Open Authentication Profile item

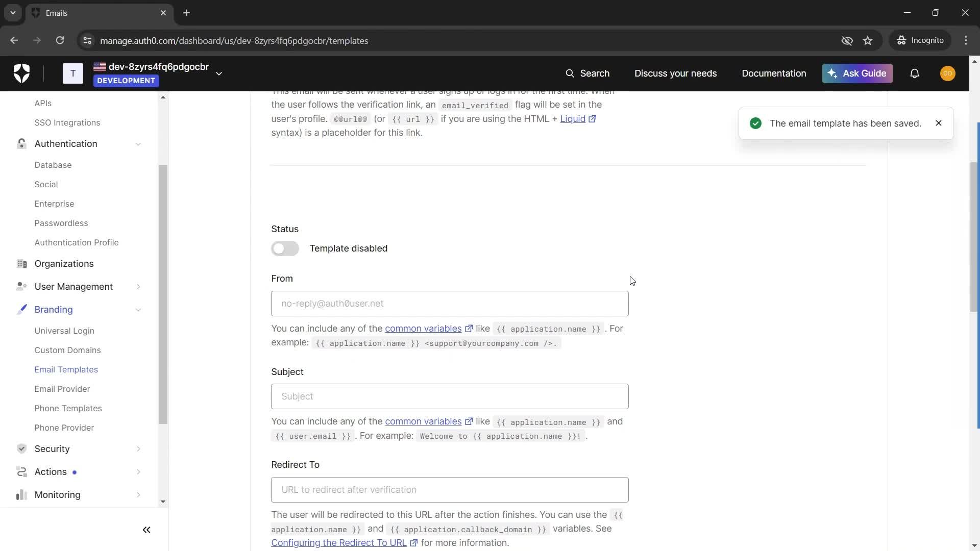(x=77, y=242)
